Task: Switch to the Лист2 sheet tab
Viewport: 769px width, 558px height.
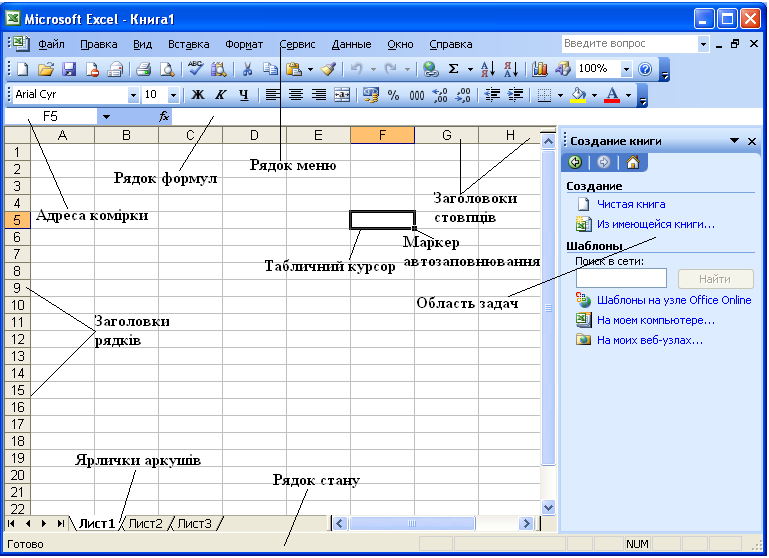Action: [x=145, y=524]
